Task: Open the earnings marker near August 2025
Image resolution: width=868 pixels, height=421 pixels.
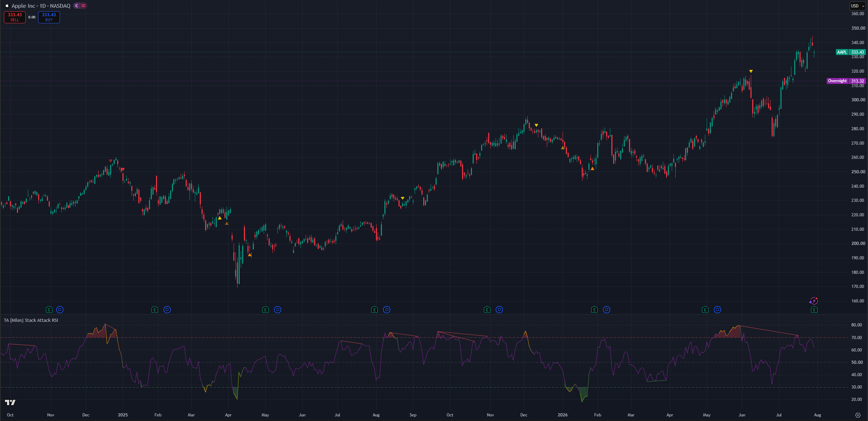Action: (375, 310)
